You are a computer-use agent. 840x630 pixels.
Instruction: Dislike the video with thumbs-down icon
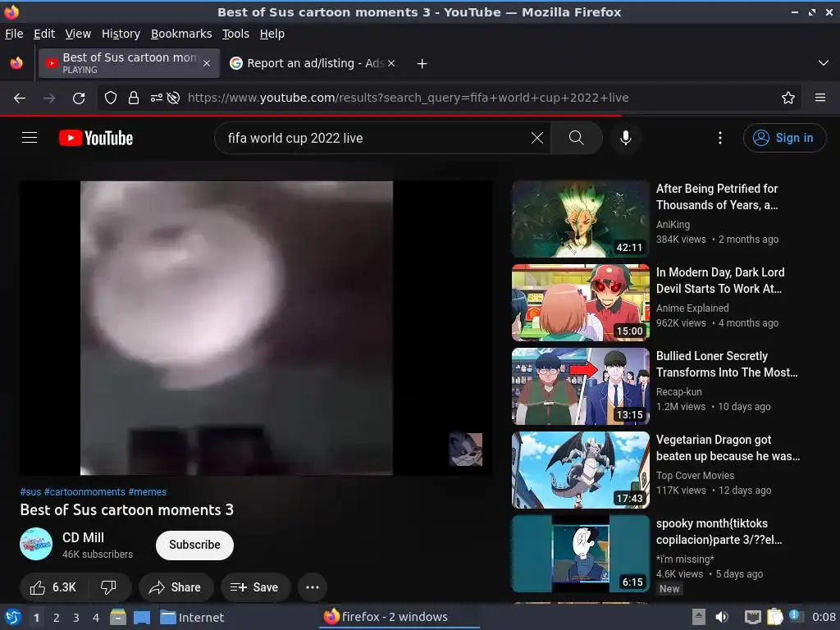(108, 587)
